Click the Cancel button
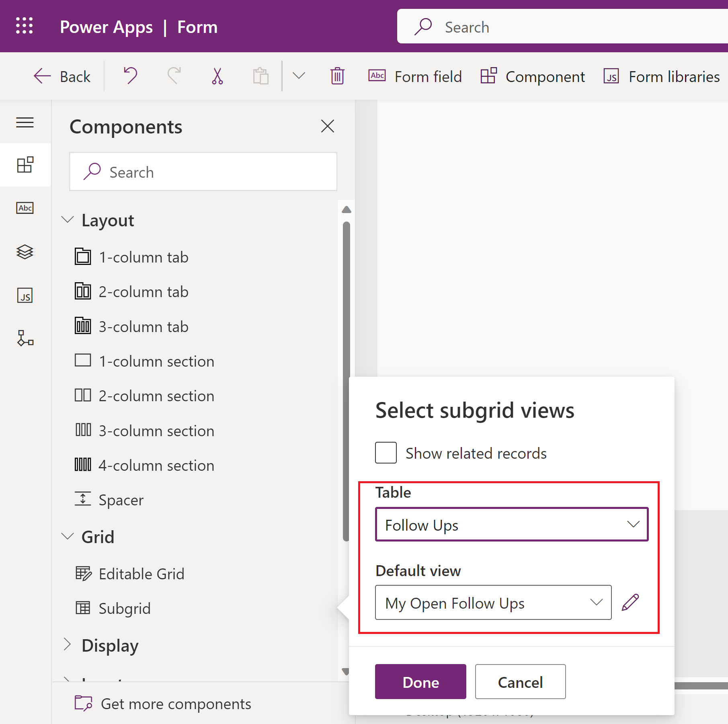The width and height of the screenshot is (728, 724). 520,682
